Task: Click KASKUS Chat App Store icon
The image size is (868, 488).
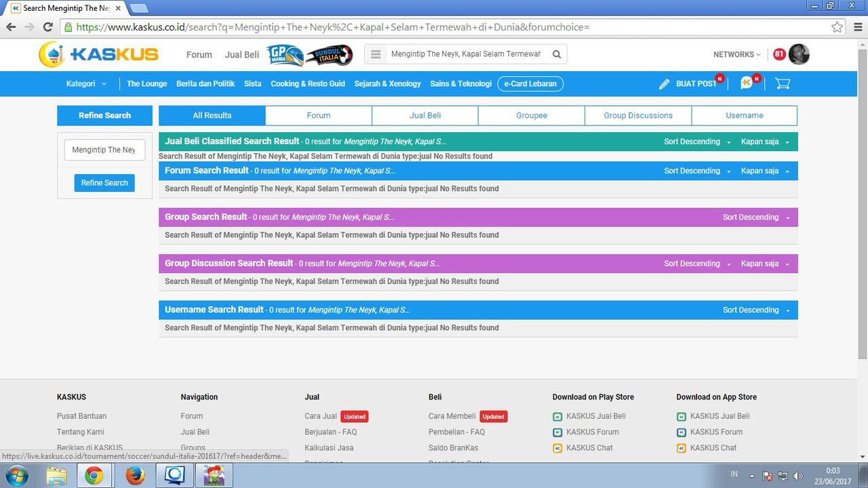Action: tap(682, 448)
